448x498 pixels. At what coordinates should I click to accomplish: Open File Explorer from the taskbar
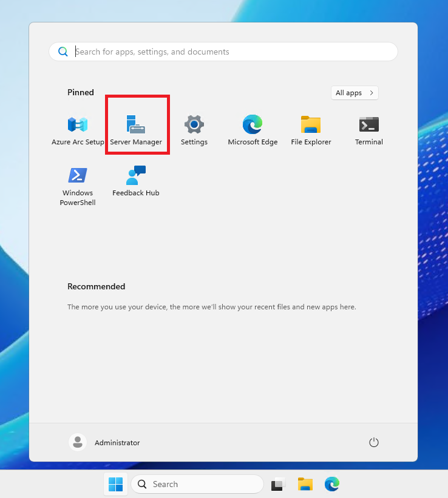pyautogui.click(x=305, y=484)
